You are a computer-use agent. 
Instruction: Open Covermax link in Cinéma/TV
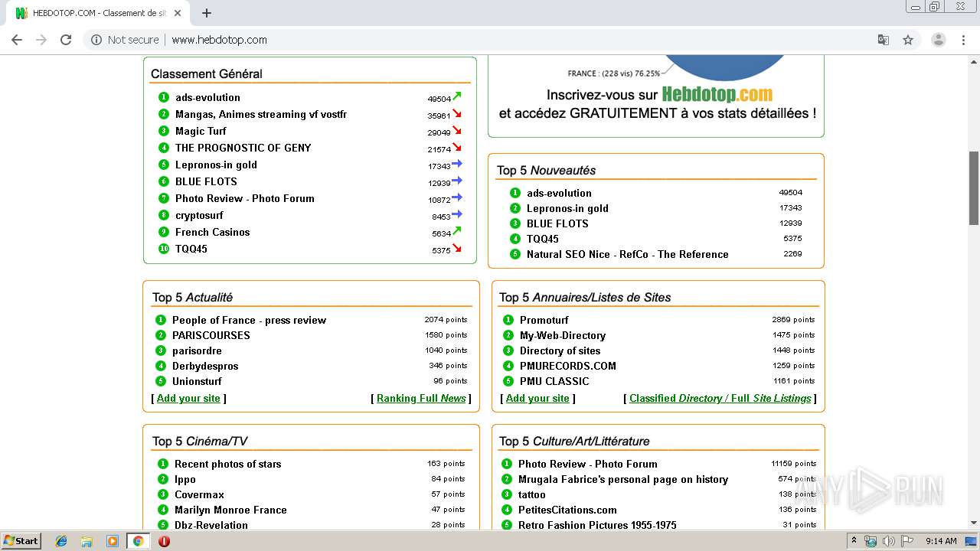pos(199,494)
